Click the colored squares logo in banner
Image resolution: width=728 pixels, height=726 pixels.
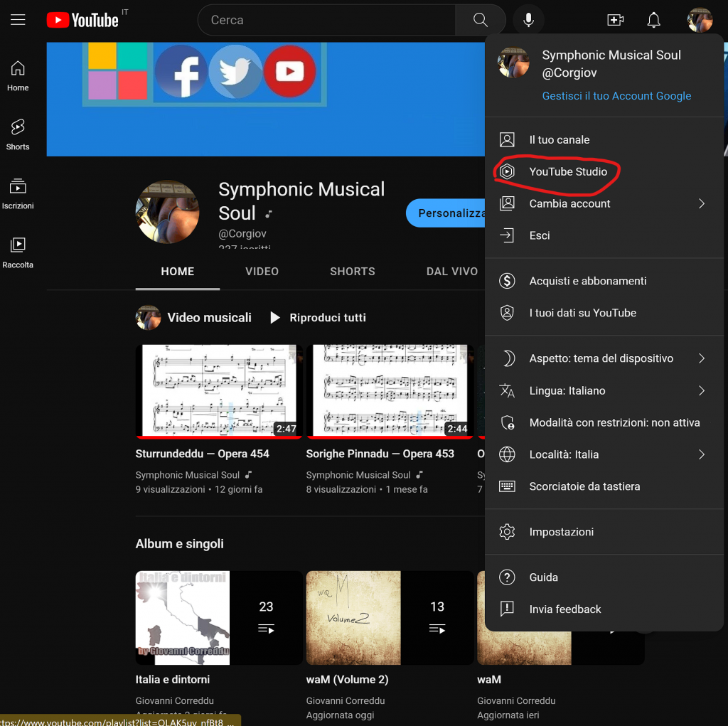(x=117, y=70)
